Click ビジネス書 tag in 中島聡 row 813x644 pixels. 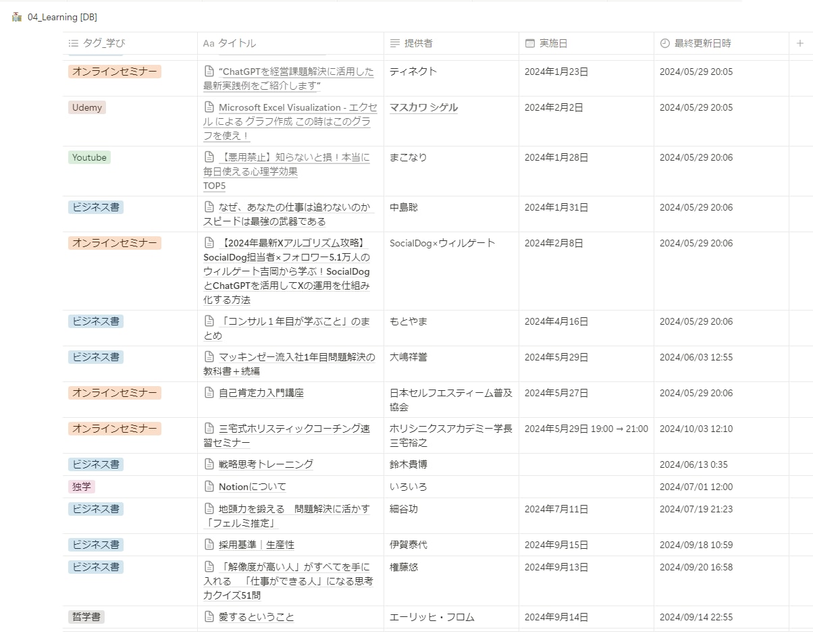pyautogui.click(x=96, y=207)
